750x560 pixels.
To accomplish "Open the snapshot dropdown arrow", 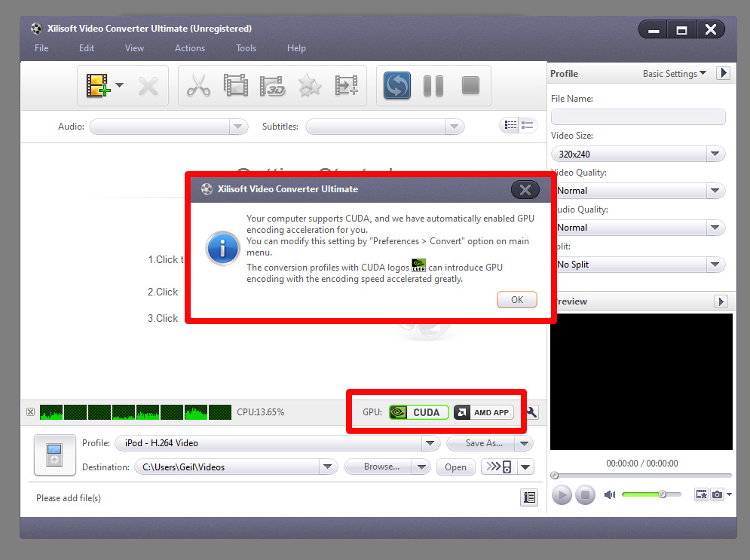I will coord(729,494).
